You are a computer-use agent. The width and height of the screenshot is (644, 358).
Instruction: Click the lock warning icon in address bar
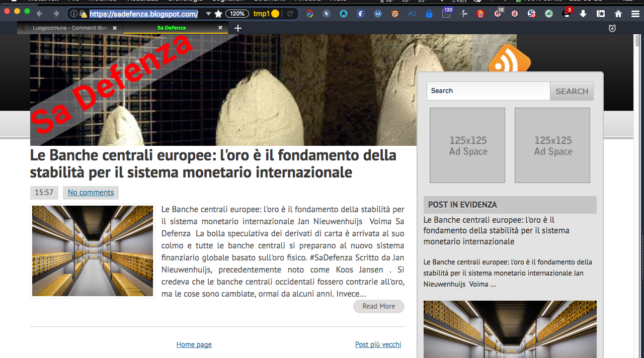pos(84,14)
